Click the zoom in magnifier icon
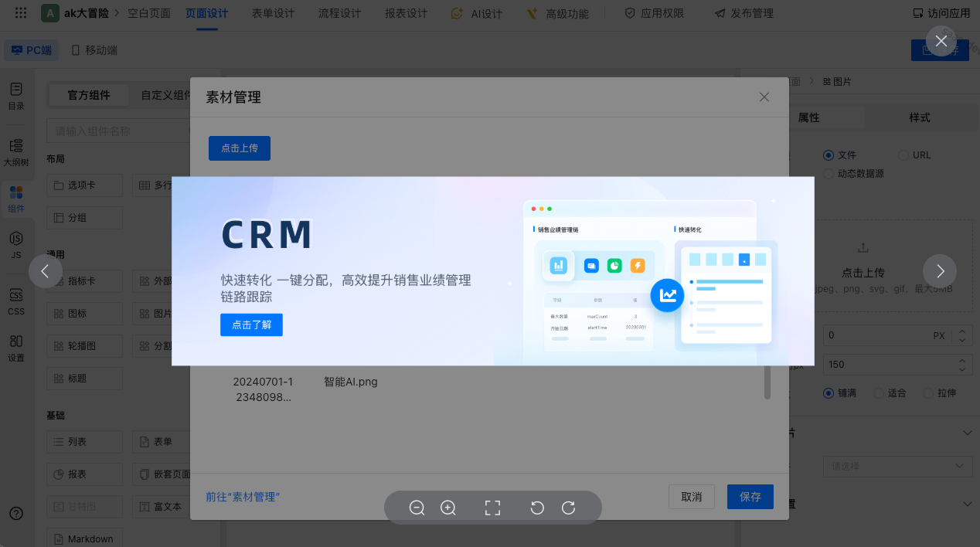Screen dimensions: 980x547 point(448,508)
